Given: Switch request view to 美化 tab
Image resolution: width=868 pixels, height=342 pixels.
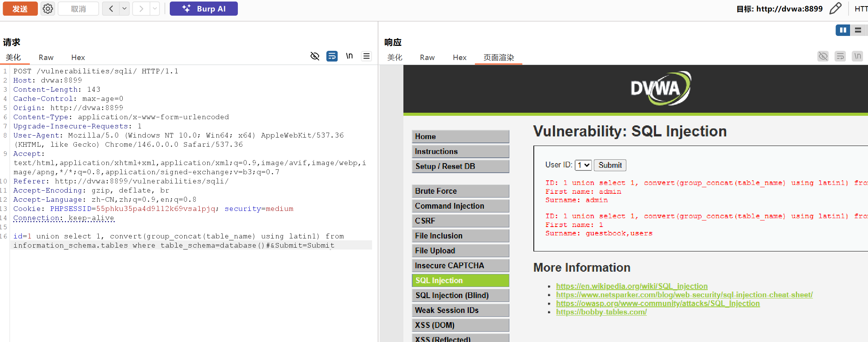Looking at the screenshot, I should point(13,57).
